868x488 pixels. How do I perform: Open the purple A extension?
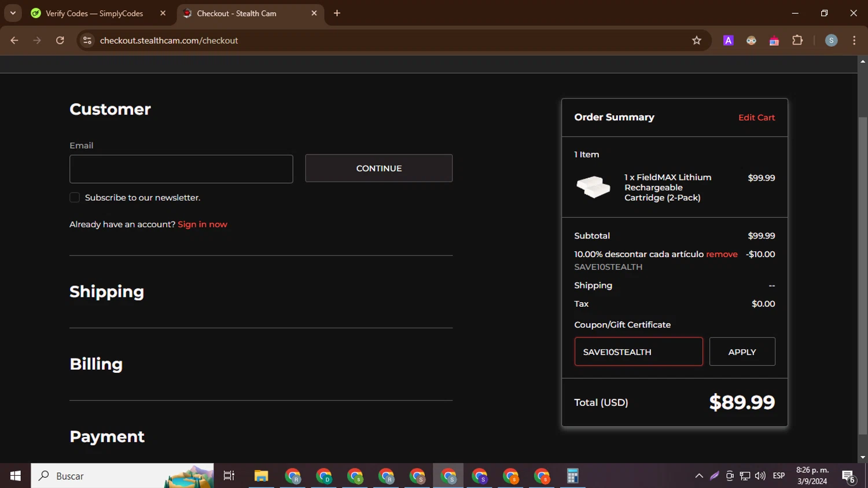click(729, 41)
